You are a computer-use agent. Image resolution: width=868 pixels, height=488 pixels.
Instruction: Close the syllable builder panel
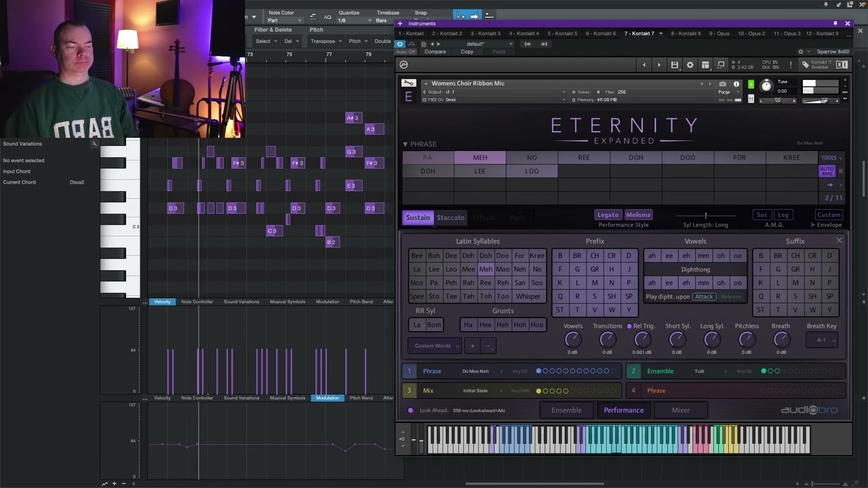pos(839,241)
